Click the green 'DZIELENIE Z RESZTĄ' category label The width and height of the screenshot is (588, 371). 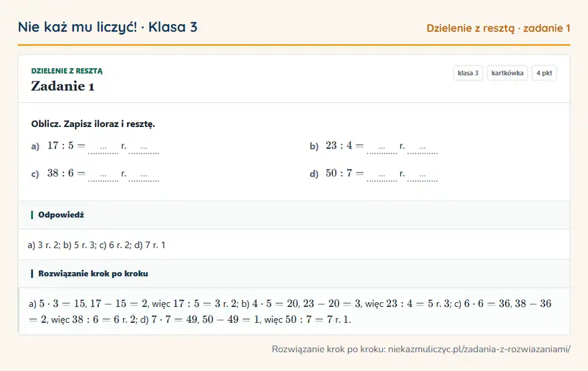coord(67,71)
